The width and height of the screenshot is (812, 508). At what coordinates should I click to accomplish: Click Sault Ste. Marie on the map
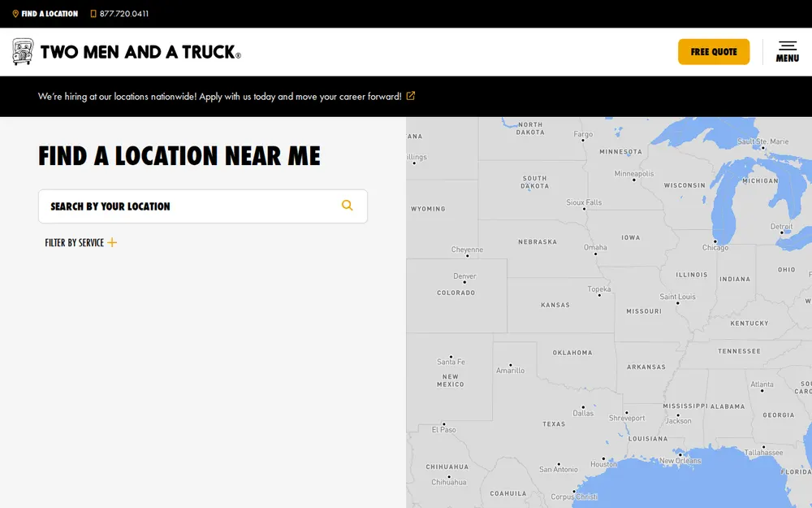pyautogui.click(x=762, y=141)
